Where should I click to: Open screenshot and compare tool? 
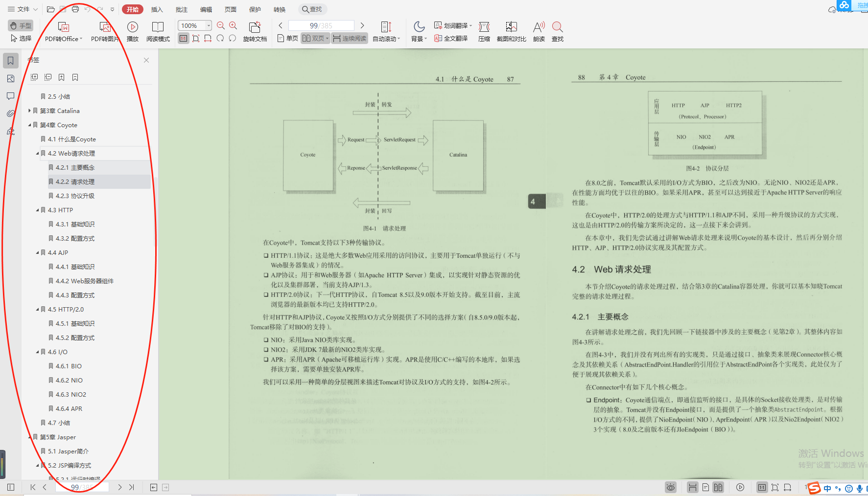[x=511, y=32]
